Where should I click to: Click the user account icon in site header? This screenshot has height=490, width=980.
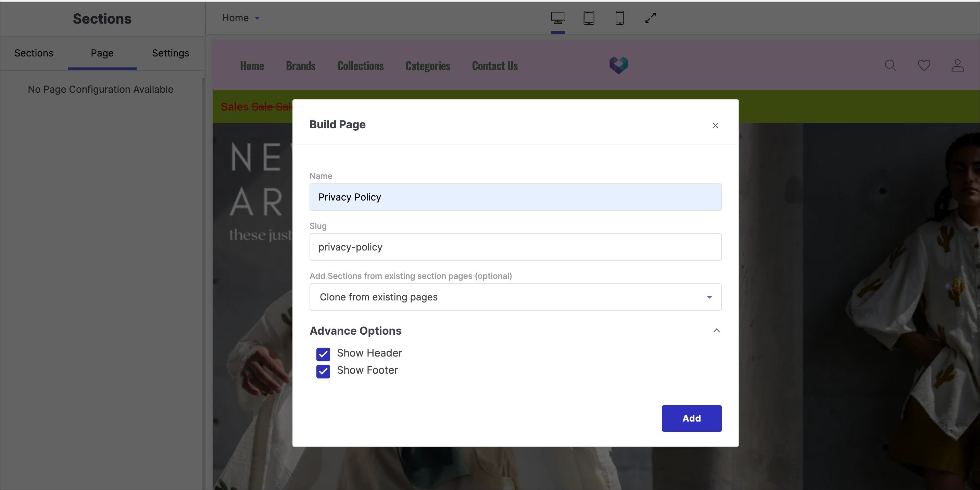(957, 65)
